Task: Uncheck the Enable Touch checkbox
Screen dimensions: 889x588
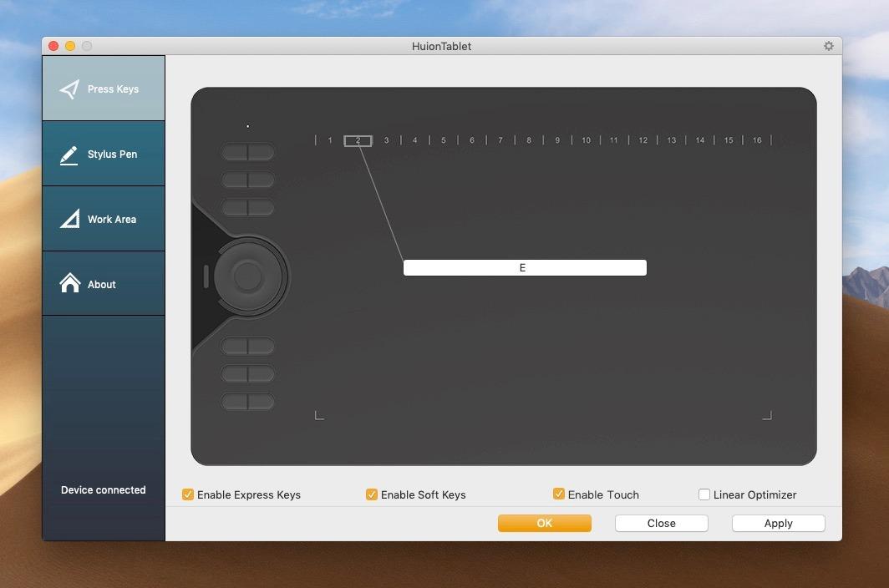Action: click(559, 494)
